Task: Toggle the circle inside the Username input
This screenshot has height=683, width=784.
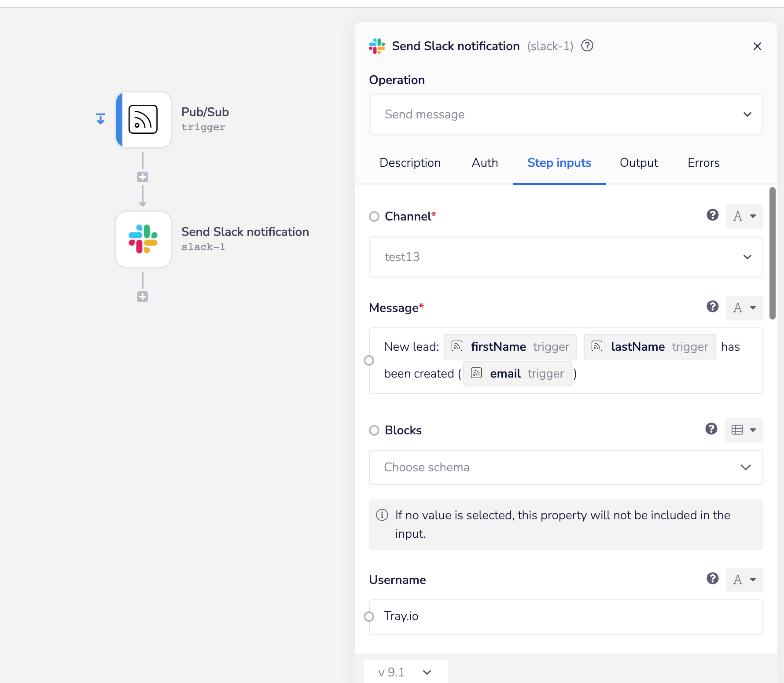Action: 369,617
